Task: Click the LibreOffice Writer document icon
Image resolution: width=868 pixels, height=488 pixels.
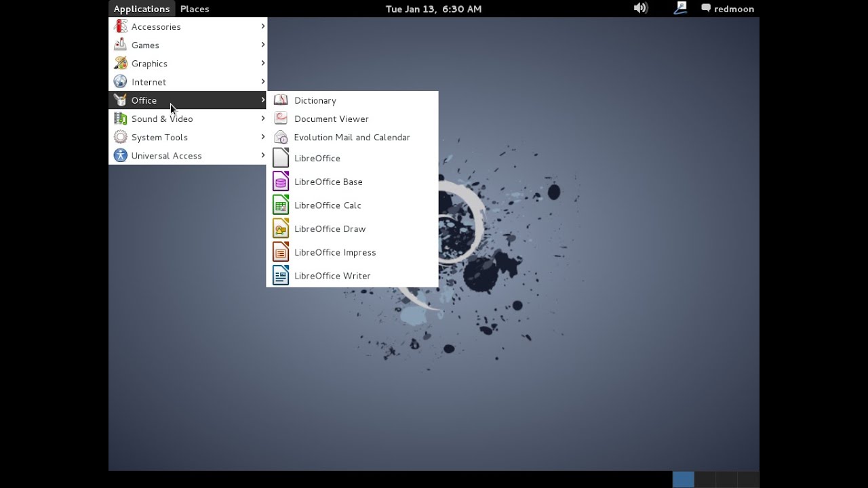Action: click(281, 275)
